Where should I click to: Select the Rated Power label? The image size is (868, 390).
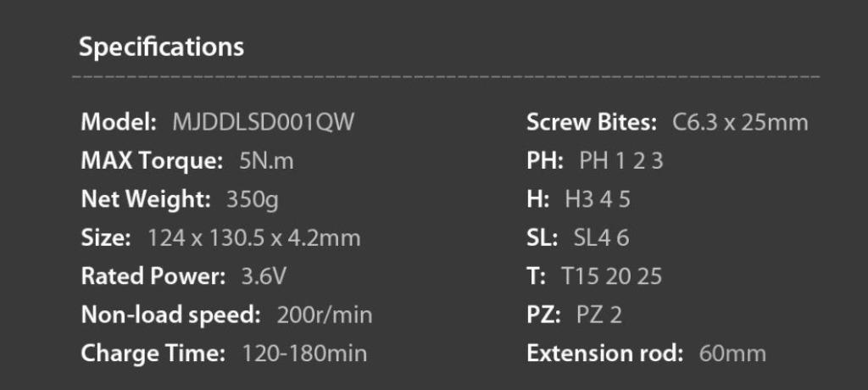coord(153,276)
